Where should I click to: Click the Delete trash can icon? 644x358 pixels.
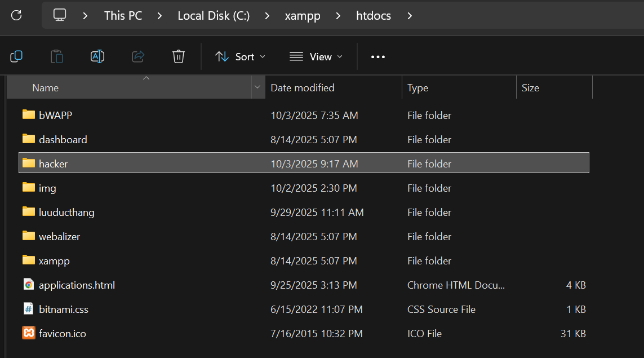(x=178, y=56)
